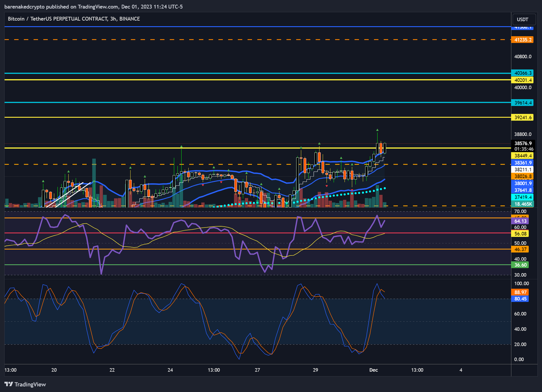Click the 30.00 RSI scale value

pyautogui.click(x=521, y=275)
